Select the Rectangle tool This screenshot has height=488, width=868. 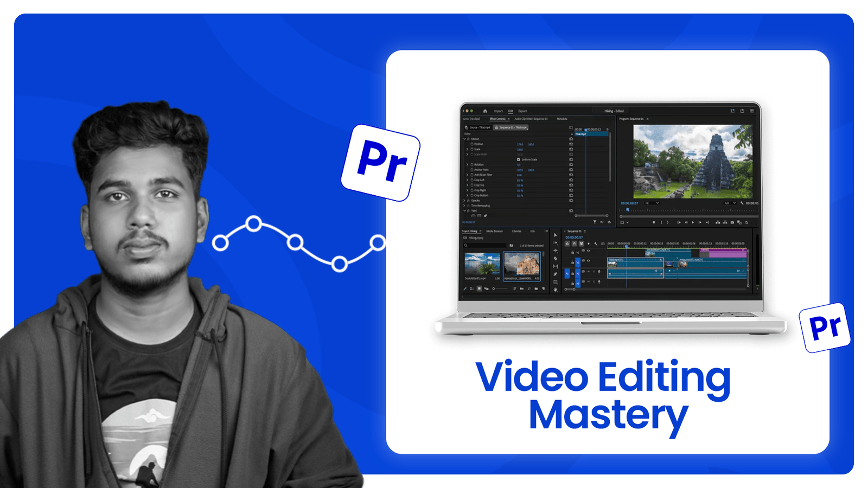click(x=555, y=282)
